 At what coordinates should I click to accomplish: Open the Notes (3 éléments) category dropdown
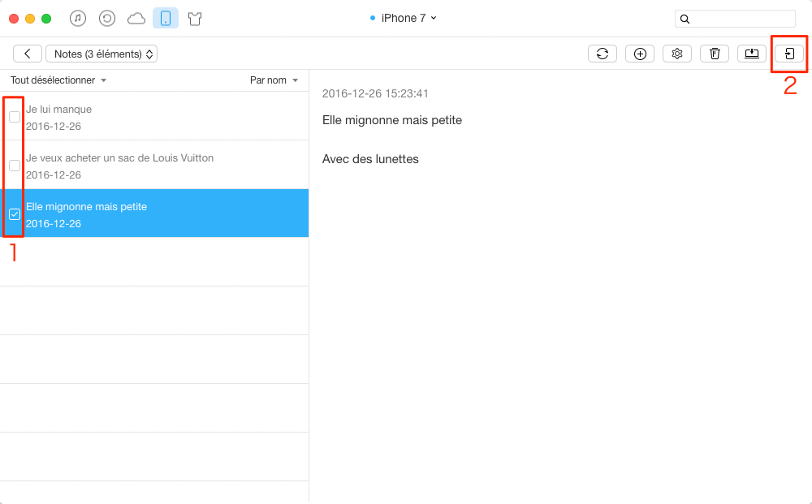pyautogui.click(x=101, y=54)
